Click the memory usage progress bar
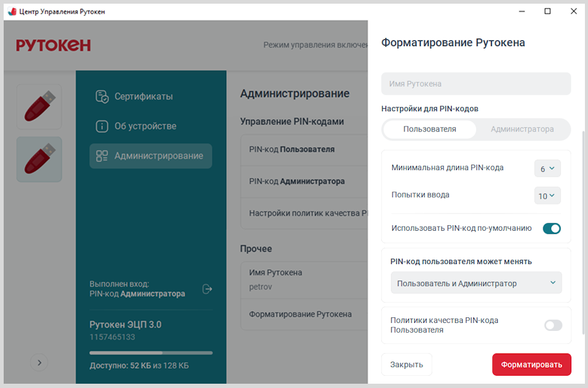 coord(151,353)
